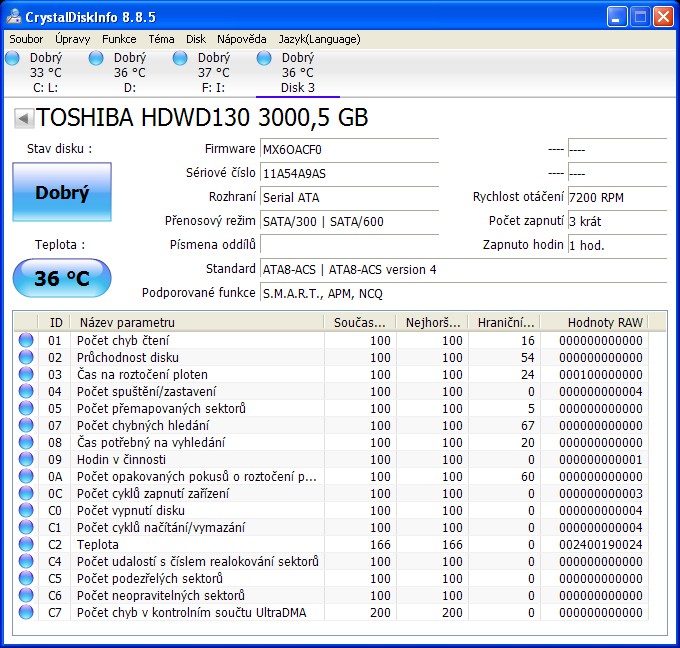Open the Funkce menu
Viewport: 680px width, 648px height.
point(119,39)
